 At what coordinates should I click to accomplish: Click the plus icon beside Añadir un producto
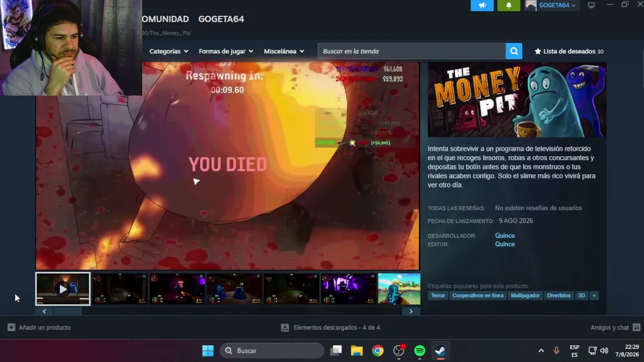tap(11, 327)
